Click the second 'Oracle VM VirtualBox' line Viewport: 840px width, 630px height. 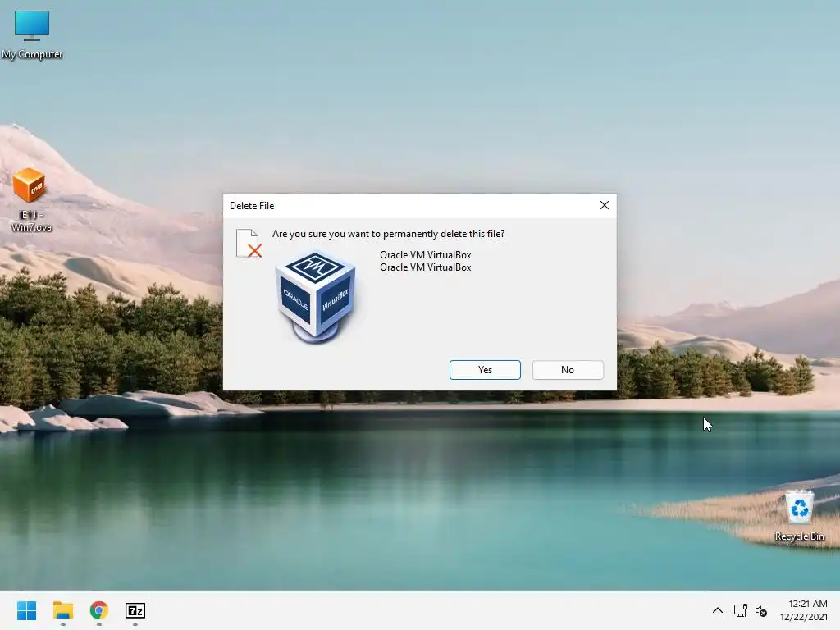coord(426,267)
